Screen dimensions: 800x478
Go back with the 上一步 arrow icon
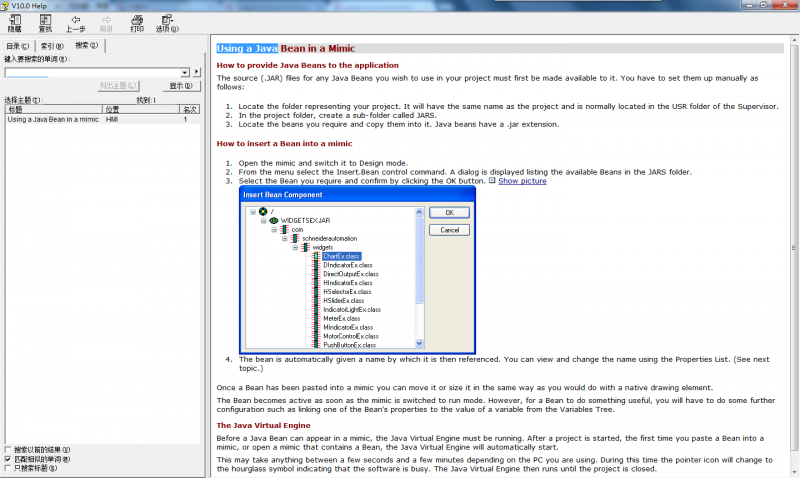coord(76,20)
